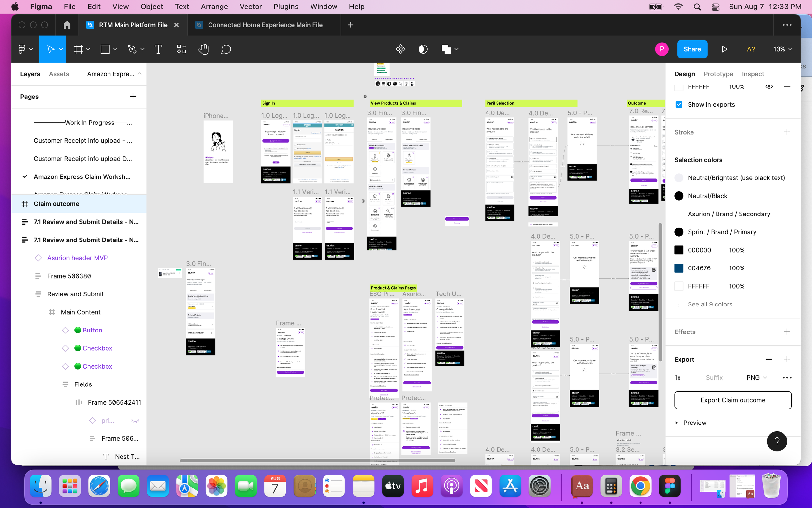Select the Hand tool
This screenshot has height=508, width=812.
pos(203,49)
